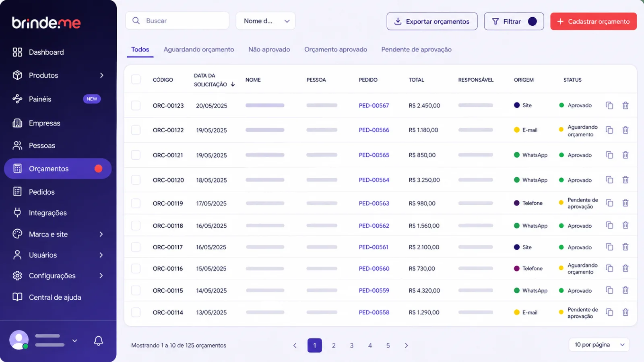
Task: Select the ORC-00119 row checkbox
Action: click(x=136, y=203)
